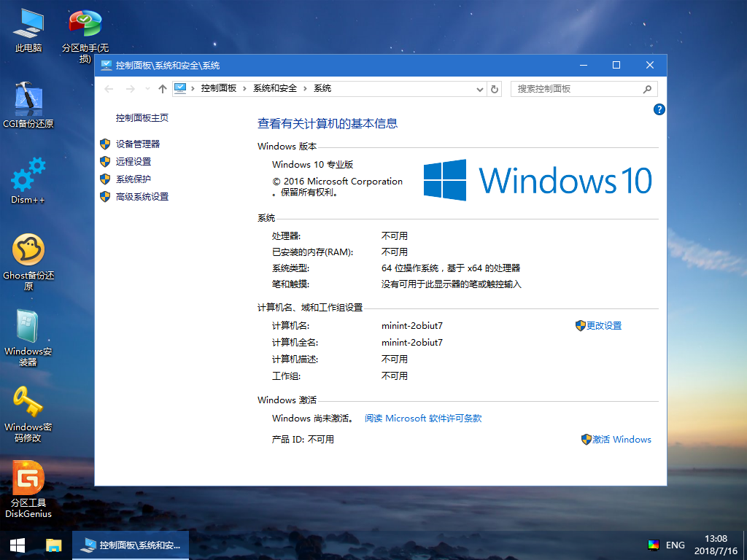Screen dimensions: 747x560
Task: Click the 系统和安全 breadcrumb
Action: coord(275,88)
